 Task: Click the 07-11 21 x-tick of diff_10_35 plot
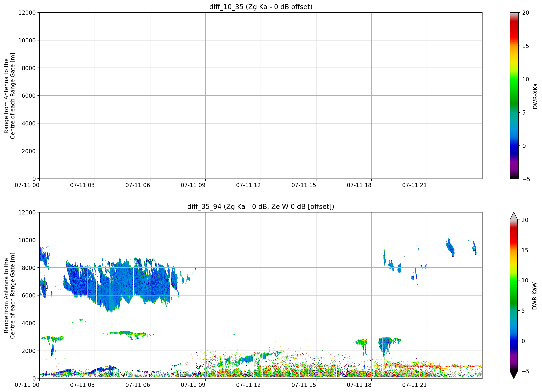[415, 185]
